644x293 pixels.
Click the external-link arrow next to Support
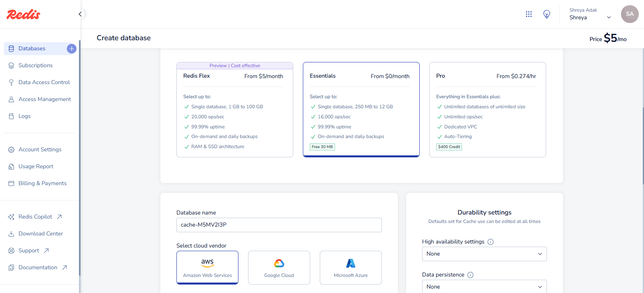tap(46, 251)
